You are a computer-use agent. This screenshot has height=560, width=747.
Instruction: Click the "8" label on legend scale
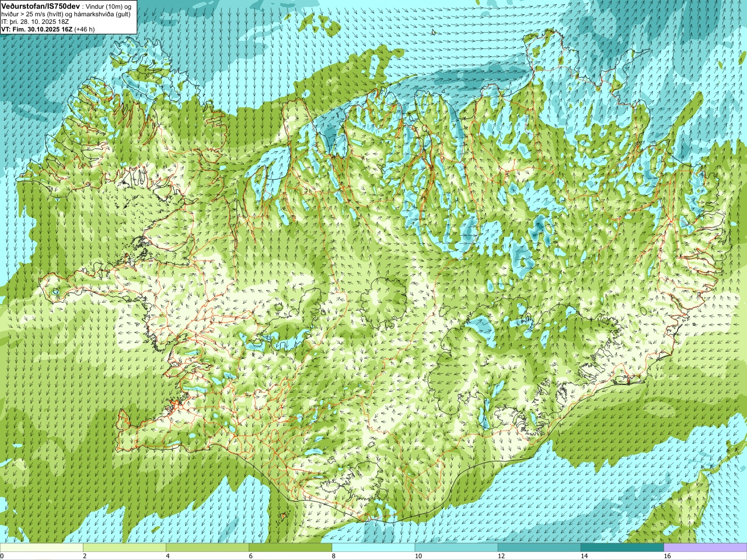pyautogui.click(x=333, y=556)
